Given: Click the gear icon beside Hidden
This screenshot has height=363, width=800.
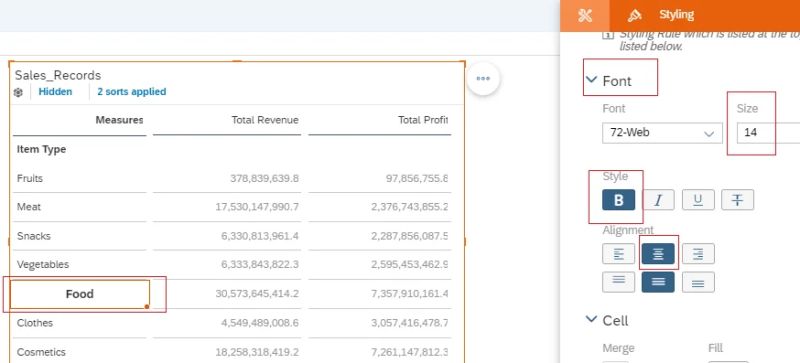Looking at the screenshot, I should pos(18,92).
